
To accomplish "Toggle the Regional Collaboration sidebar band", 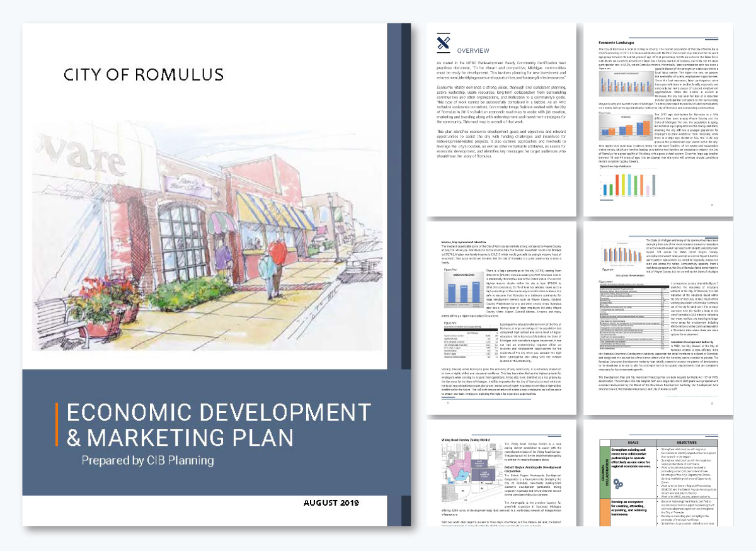I will coord(605,472).
